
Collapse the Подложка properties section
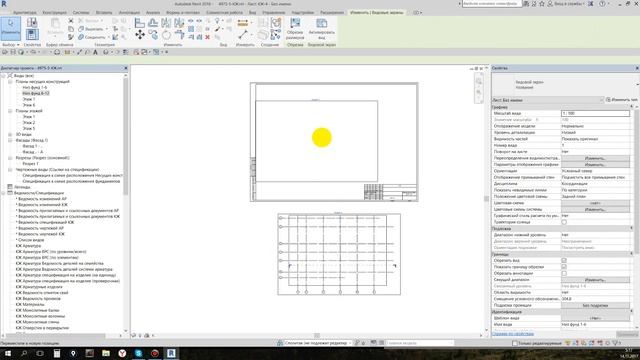631,229
